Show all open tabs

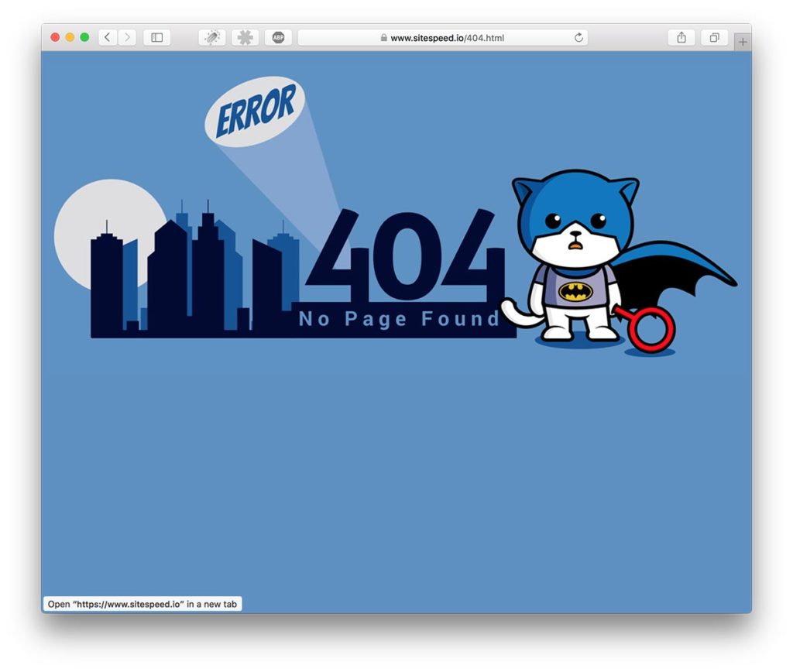click(x=713, y=36)
